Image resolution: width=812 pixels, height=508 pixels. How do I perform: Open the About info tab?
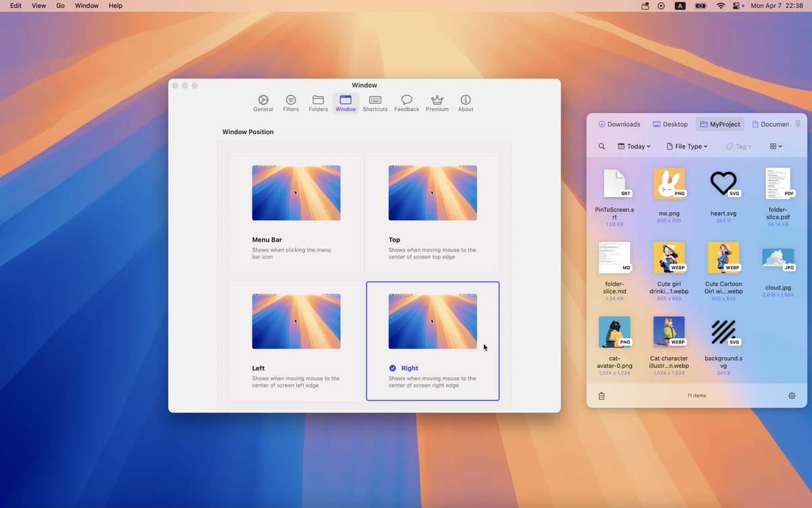[466, 104]
